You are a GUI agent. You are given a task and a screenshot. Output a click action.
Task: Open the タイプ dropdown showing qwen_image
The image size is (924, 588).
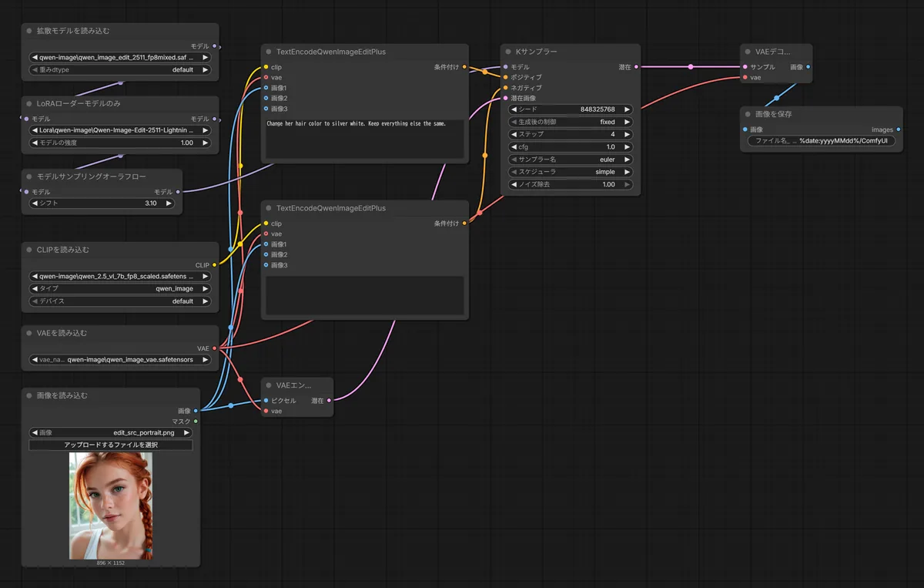[x=120, y=288]
